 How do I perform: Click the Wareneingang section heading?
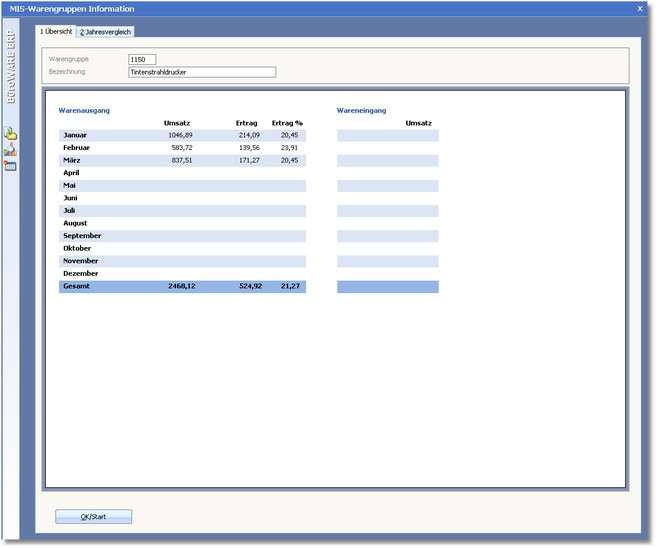pyautogui.click(x=361, y=110)
